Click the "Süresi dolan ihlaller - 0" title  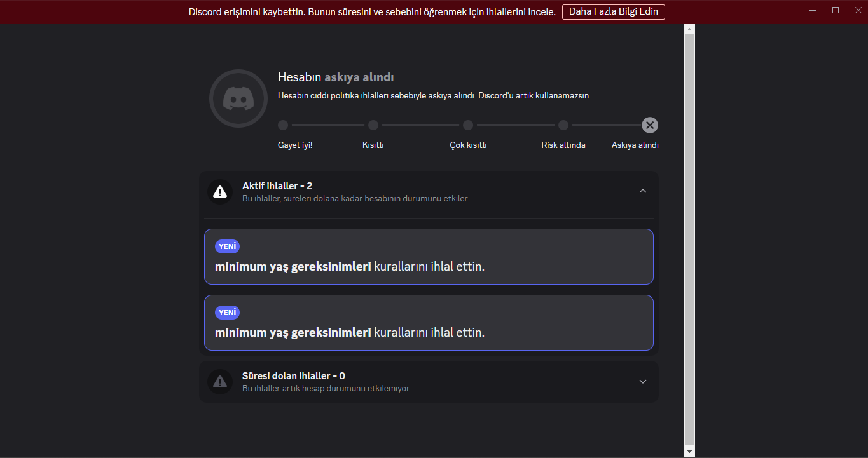[294, 376]
